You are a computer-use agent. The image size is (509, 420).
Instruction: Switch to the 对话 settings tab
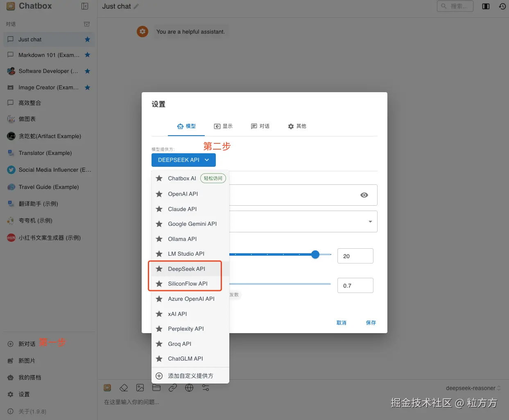point(260,126)
